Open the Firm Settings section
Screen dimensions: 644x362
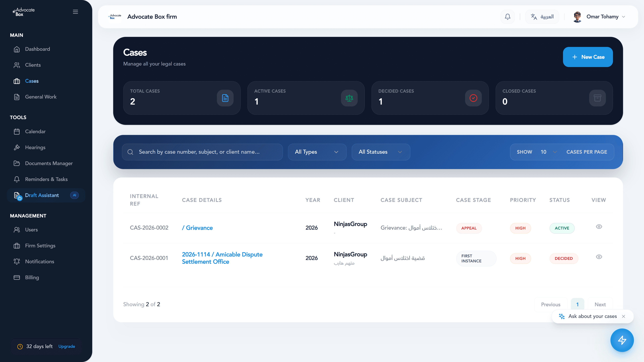click(40, 246)
